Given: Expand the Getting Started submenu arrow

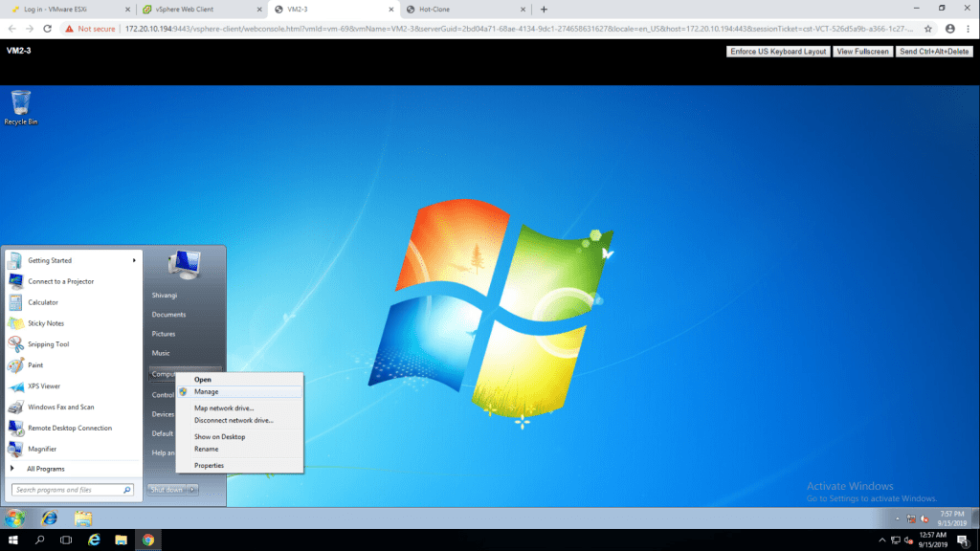Looking at the screenshot, I should 134,260.
